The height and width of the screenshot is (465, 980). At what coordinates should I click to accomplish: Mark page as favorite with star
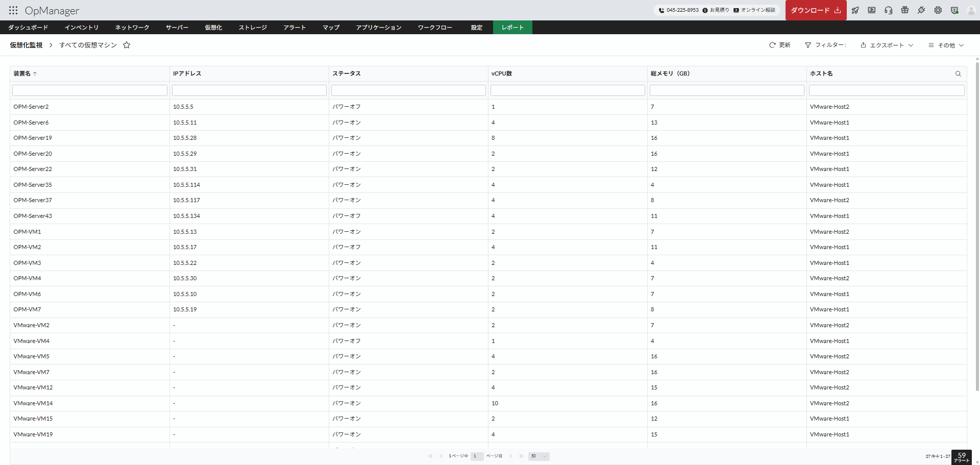coord(127,45)
